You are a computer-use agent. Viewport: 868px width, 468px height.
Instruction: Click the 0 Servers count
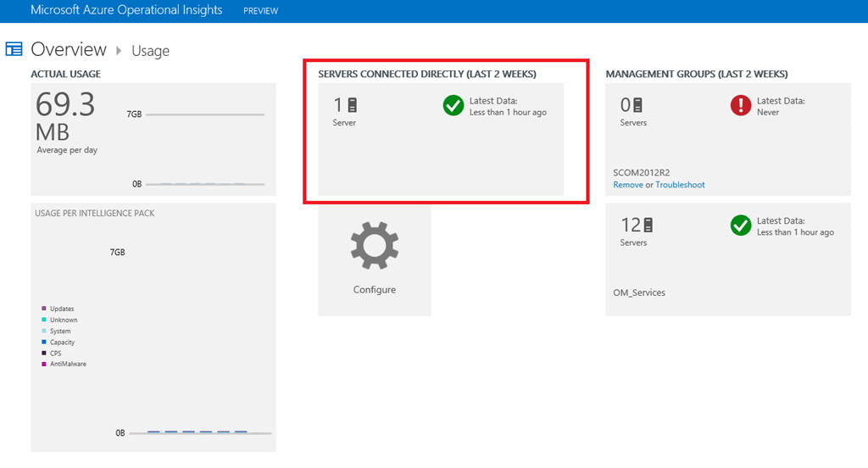(625, 104)
